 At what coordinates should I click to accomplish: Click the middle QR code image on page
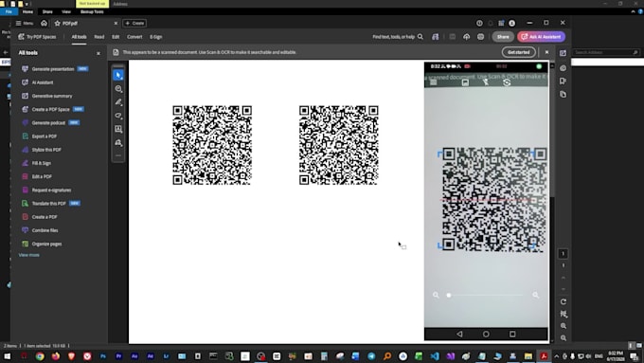(x=338, y=145)
